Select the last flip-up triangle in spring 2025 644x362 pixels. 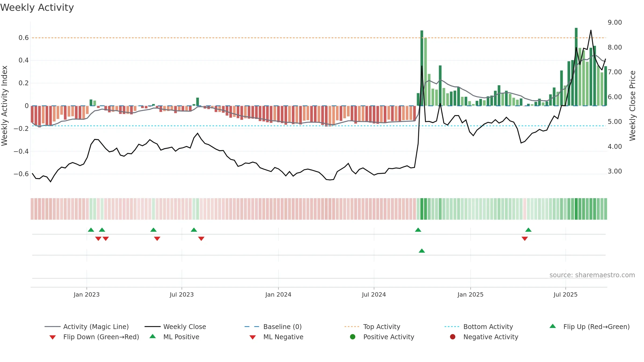528,230
